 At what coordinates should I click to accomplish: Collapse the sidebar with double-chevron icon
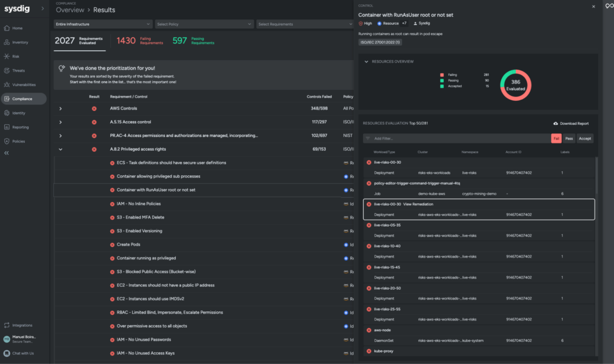pyautogui.click(x=7, y=153)
